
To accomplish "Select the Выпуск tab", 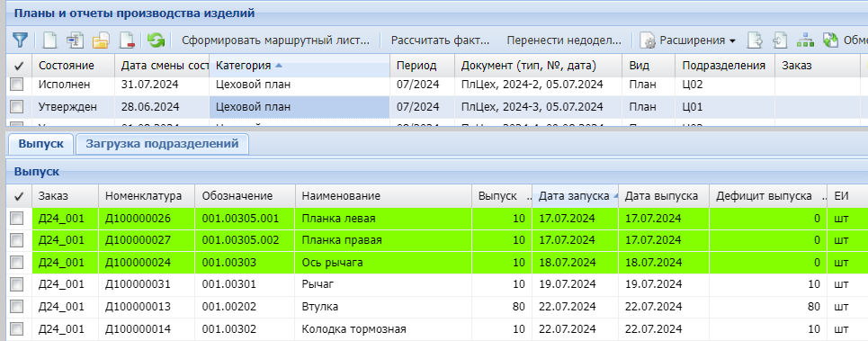I will [41, 144].
